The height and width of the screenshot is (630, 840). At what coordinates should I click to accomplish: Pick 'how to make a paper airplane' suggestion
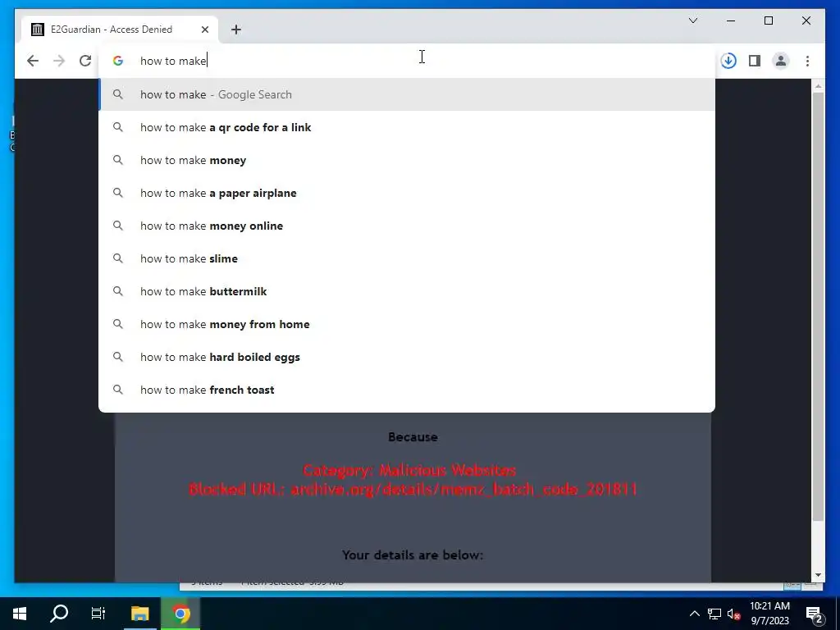407,193
